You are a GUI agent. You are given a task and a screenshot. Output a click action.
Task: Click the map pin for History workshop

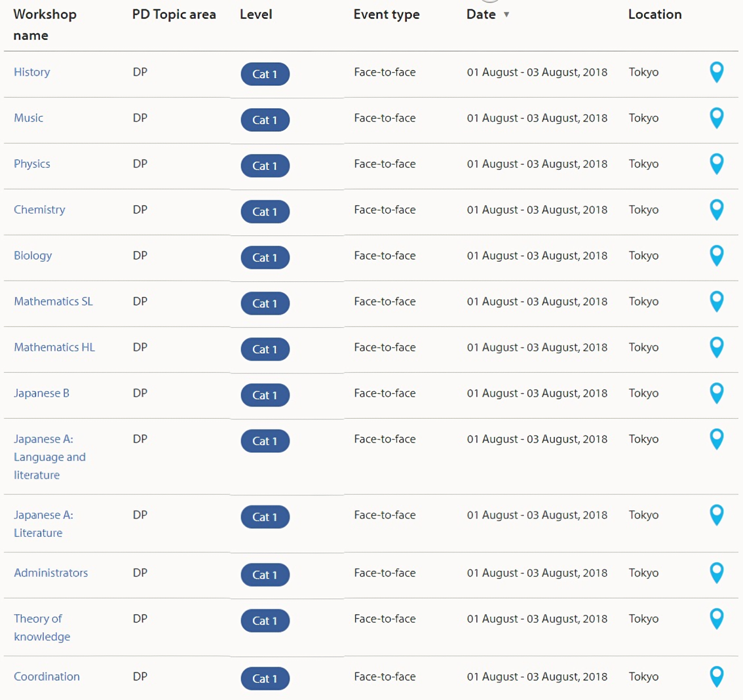pyautogui.click(x=717, y=71)
